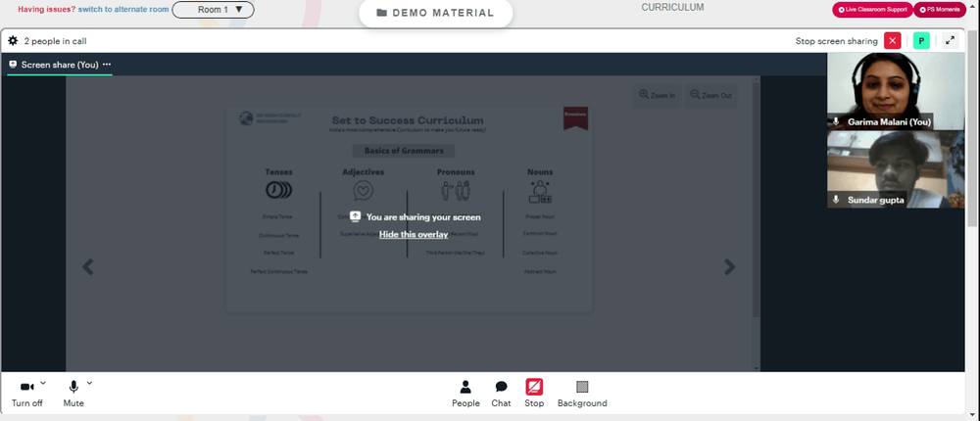980x421 pixels.
Task: Click the Tenses clock icon on slide
Action: (x=278, y=190)
